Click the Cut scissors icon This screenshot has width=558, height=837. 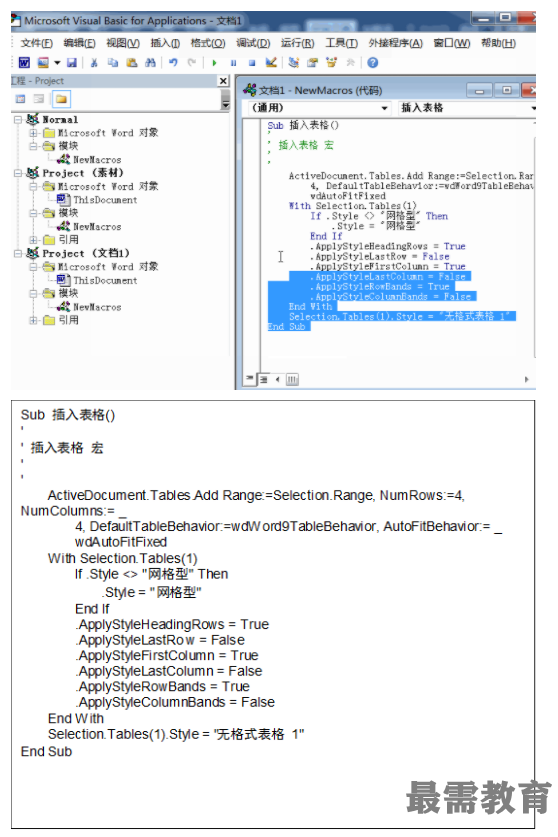[x=93, y=62]
